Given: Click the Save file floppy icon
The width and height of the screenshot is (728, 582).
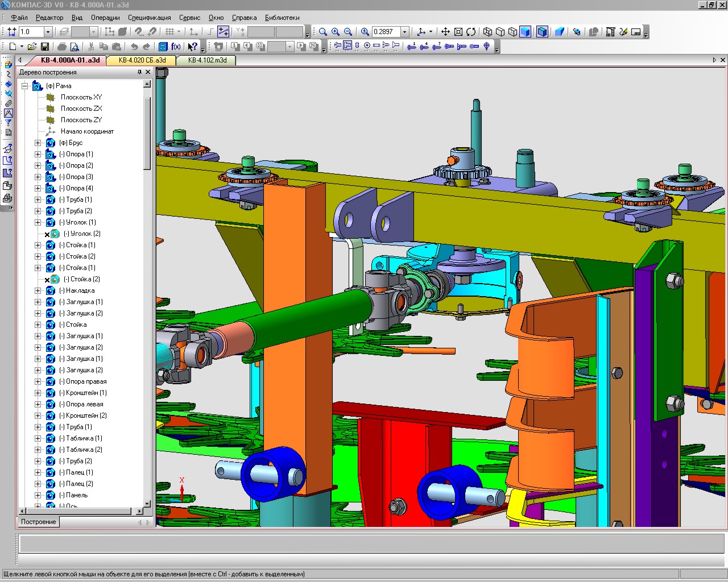Looking at the screenshot, I should 45,47.
